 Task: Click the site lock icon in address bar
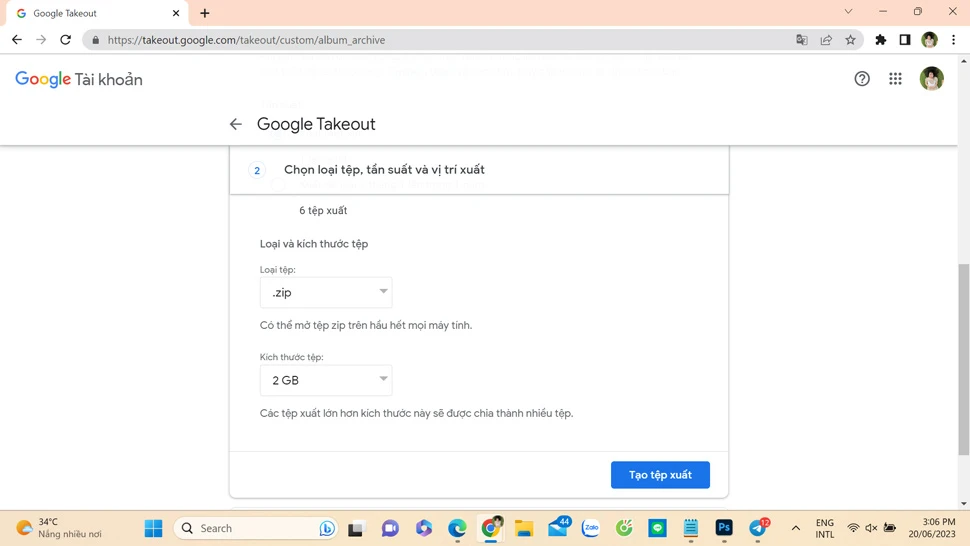click(95, 40)
